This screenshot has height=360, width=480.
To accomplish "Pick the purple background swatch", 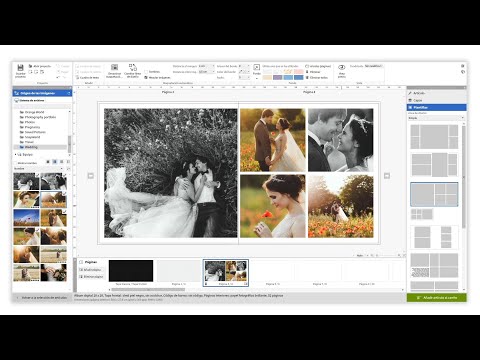I will point(277,77).
